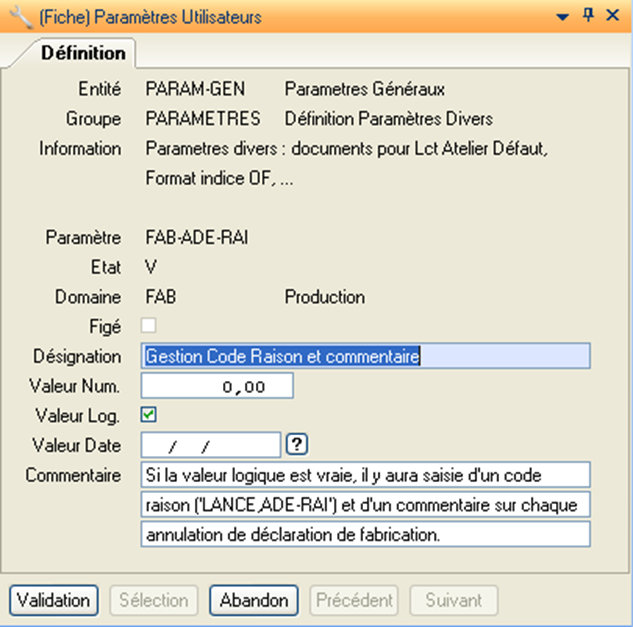Close the Paramètres Utilisateurs panel
The image size is (633, 627).
click(x=612, y=15)
